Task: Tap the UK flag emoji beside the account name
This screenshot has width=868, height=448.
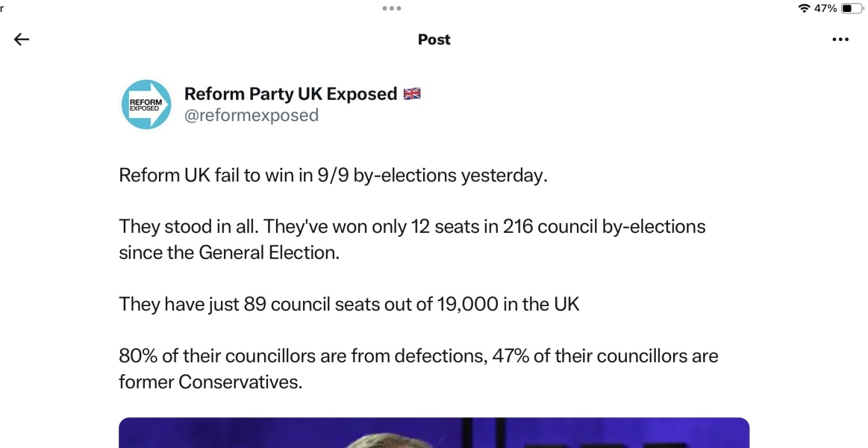Action: point(411,93)
